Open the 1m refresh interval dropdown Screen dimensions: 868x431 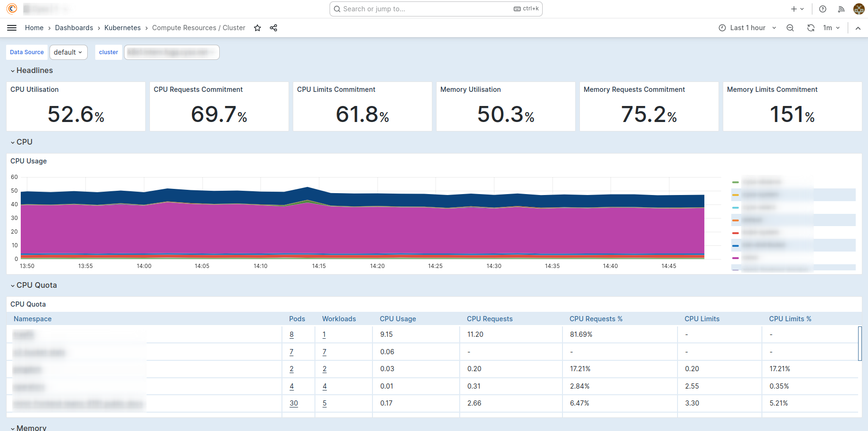click(x=831, y=28)
